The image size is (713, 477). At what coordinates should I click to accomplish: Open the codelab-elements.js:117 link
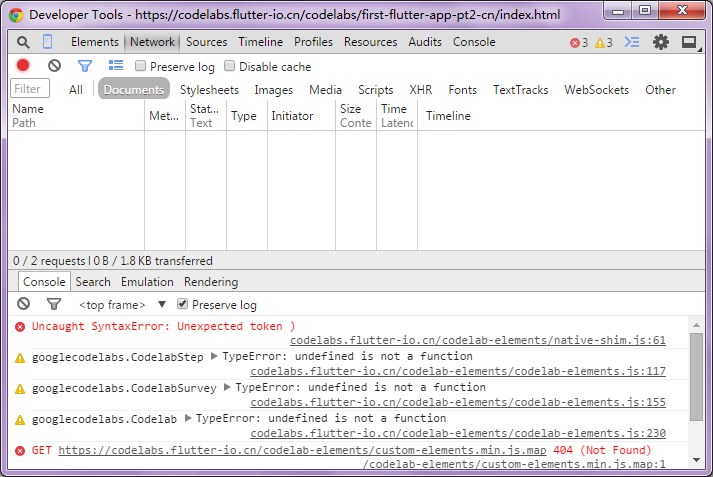click(x=458, y=371)
